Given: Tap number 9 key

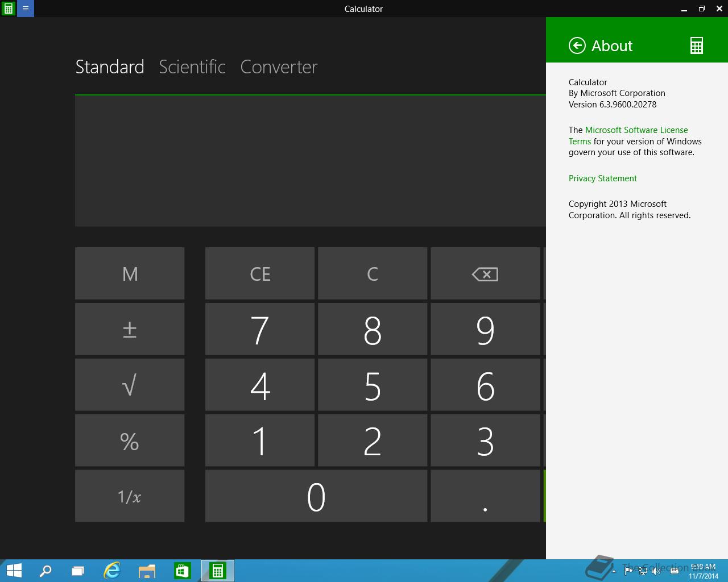Looking at the screenshot, I should (485, 329).
